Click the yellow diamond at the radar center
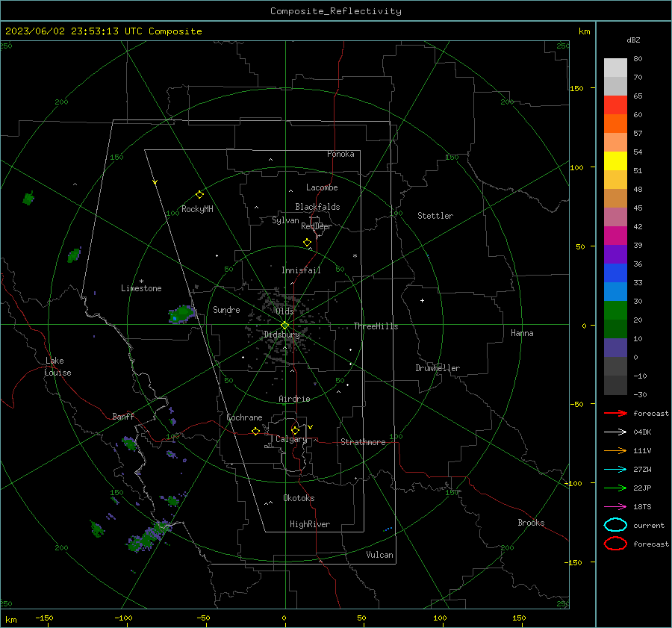Viewport: 672px width, 628px height. (285, 326)
